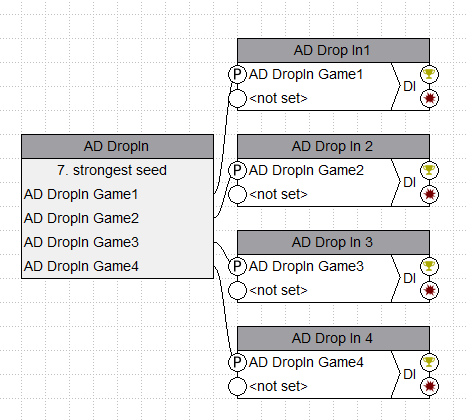468x420 pixels.
Task: Select the trophy icon on AD Drop In 2
Action: click(x=429, y=170)
